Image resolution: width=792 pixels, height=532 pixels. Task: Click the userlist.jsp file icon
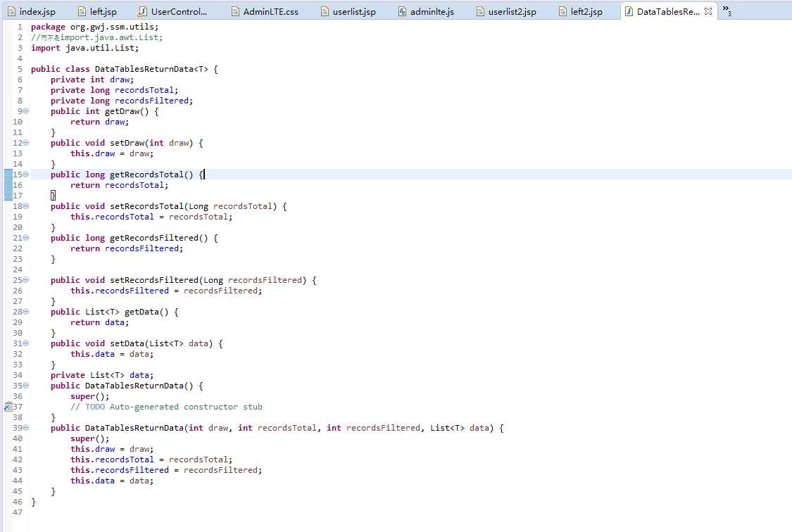point(325,11)
